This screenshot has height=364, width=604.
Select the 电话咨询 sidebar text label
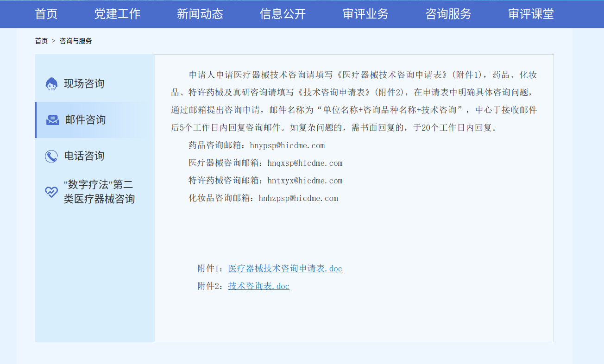84,156
